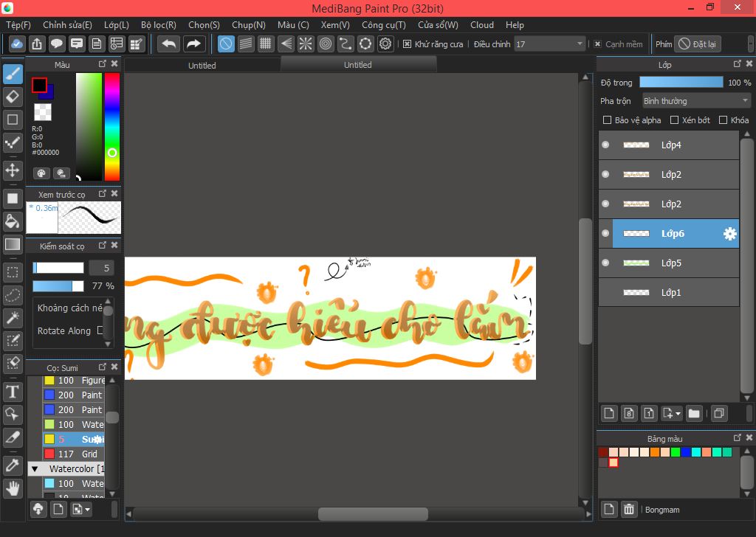Click the Redo arrow
Screen dimensions: 756x537
click(x=193, y=44)
